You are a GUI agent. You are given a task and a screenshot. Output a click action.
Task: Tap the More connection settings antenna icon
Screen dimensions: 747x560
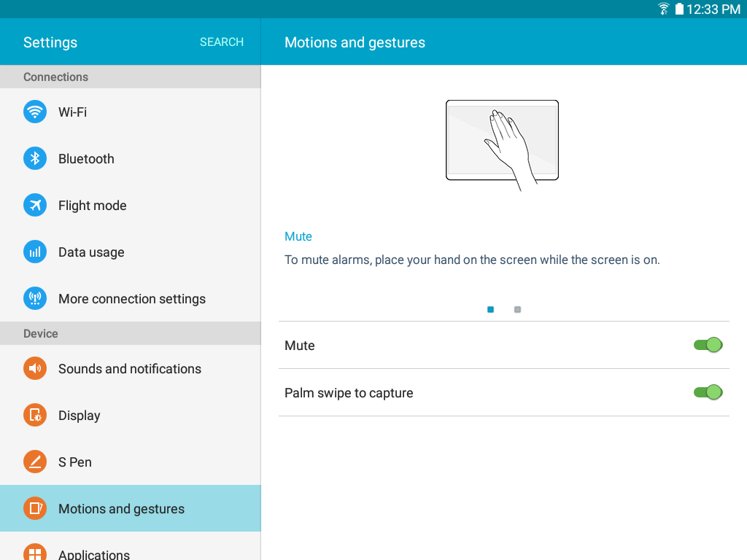35,298
